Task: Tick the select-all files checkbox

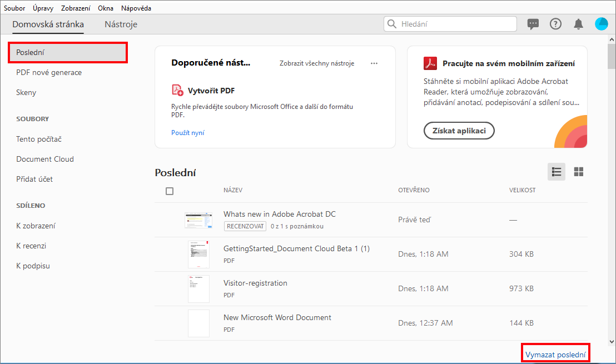Action: pyautogui.click(x=170, y=191)
